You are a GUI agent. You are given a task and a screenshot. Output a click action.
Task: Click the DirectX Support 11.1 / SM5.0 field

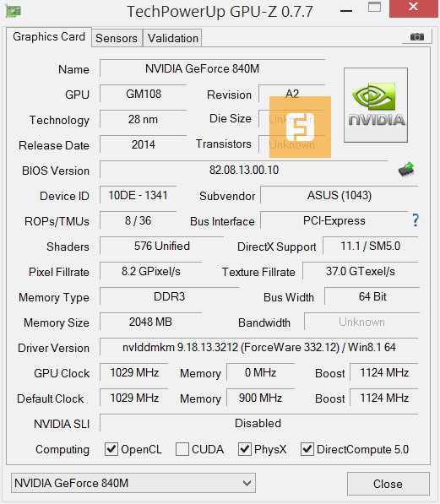tap(371, 246)
